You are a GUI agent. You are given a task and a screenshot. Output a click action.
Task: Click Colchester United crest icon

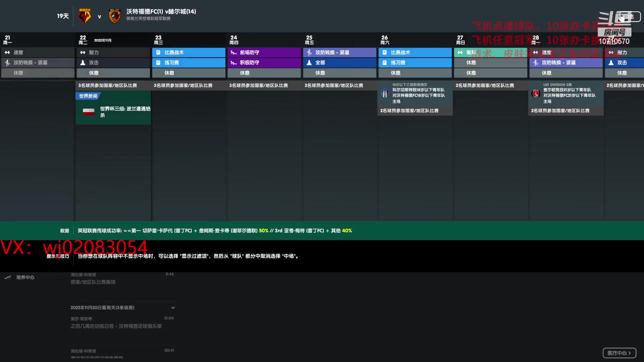[385, 93]
